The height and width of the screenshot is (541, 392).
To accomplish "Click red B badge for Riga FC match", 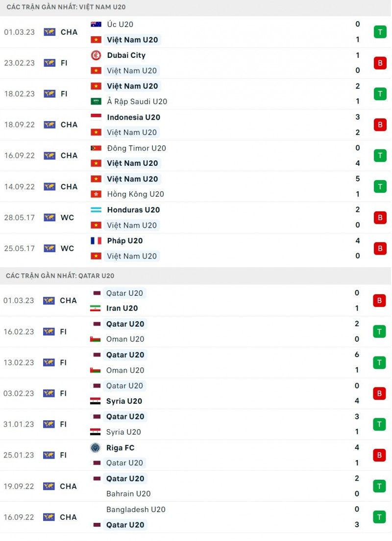I will [x=379, y=455].
